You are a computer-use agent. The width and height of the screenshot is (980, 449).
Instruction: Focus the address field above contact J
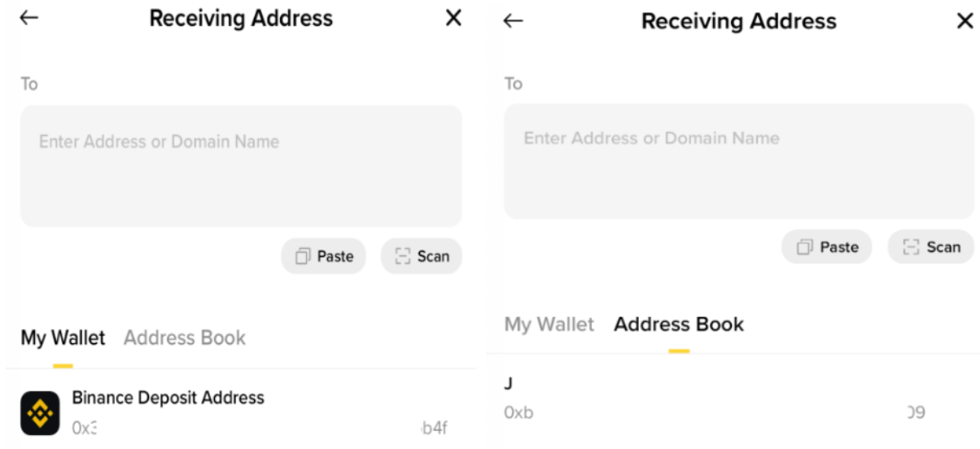click(x=738, y=161)
